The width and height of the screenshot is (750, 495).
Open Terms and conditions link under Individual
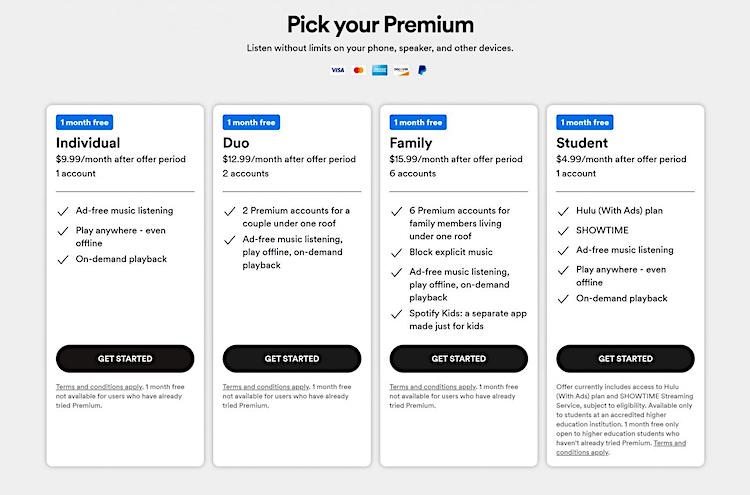pyautogui.click(x=99, y=386)
